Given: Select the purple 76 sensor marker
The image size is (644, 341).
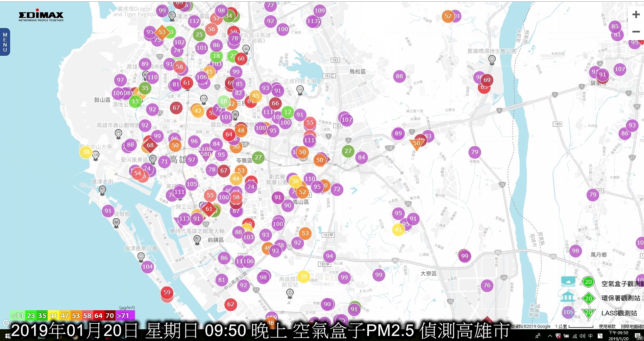Looking at the screenshot, I should tap(487, 285).
